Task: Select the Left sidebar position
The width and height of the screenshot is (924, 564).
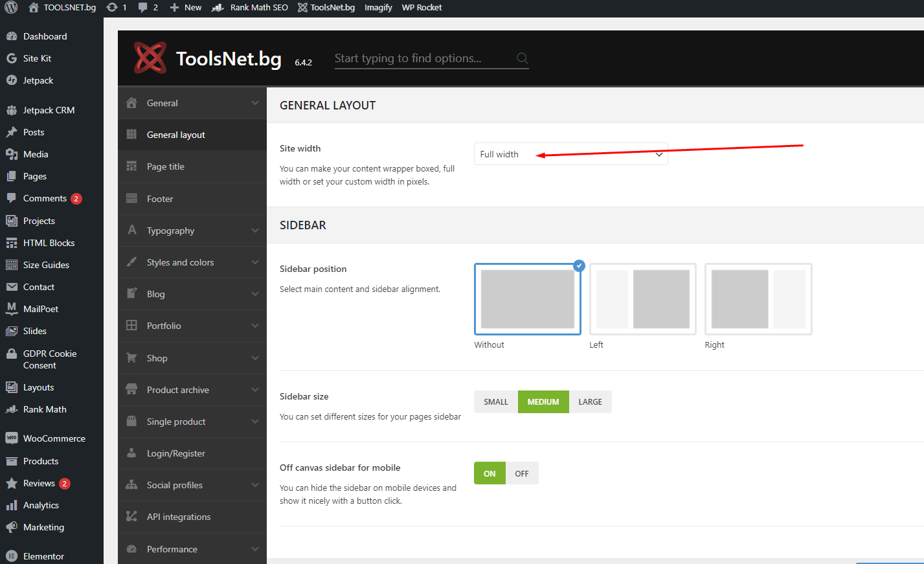Action: coord(643,299)
